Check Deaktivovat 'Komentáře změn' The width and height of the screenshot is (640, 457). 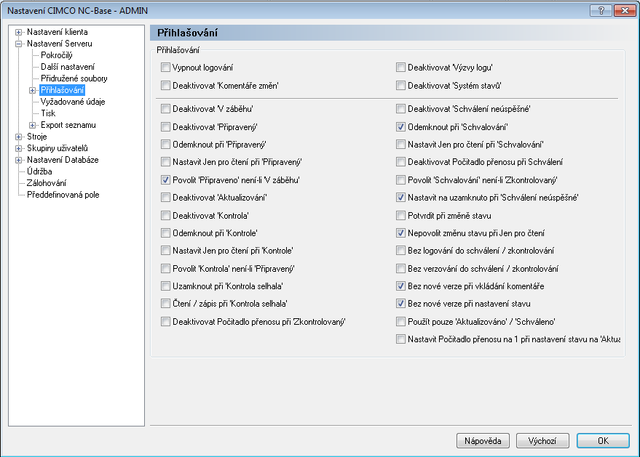[x=165, y=85]
